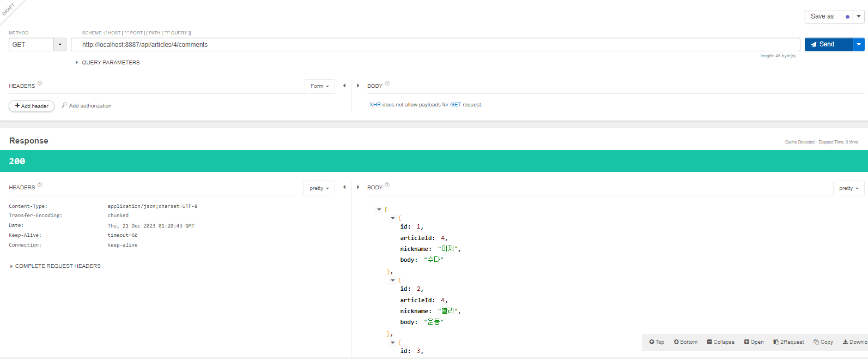The width and height of the screenshot is (868, 359).
Task: Click the length 45 byte(s) label
Action: (778, 56)
